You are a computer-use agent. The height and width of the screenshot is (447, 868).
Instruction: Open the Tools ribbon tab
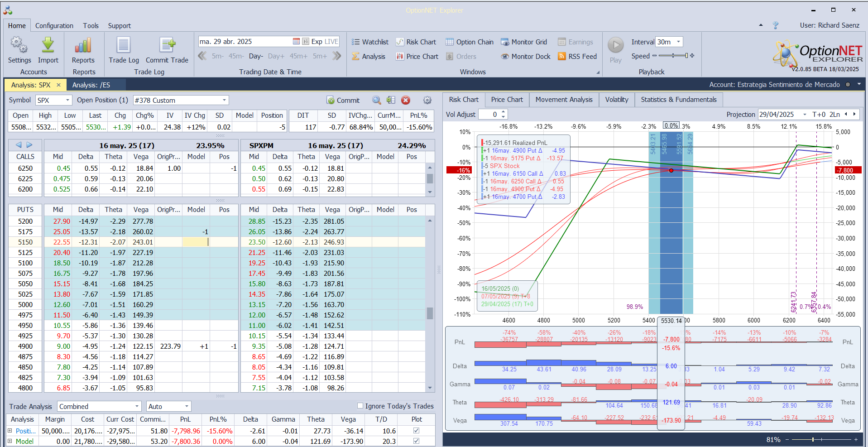91,26
